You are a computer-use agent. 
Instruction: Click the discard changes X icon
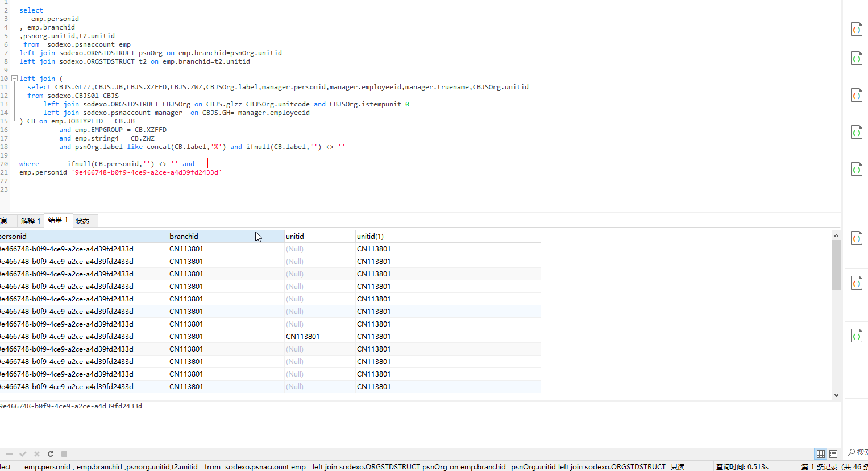coord(37,454)
